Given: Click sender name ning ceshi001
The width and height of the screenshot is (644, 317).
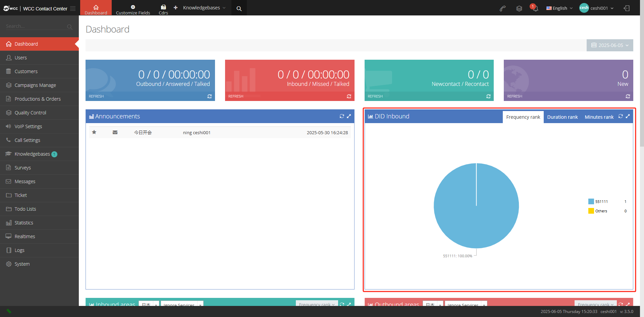Looking at the screenshot, I should (x=197, y=133).
